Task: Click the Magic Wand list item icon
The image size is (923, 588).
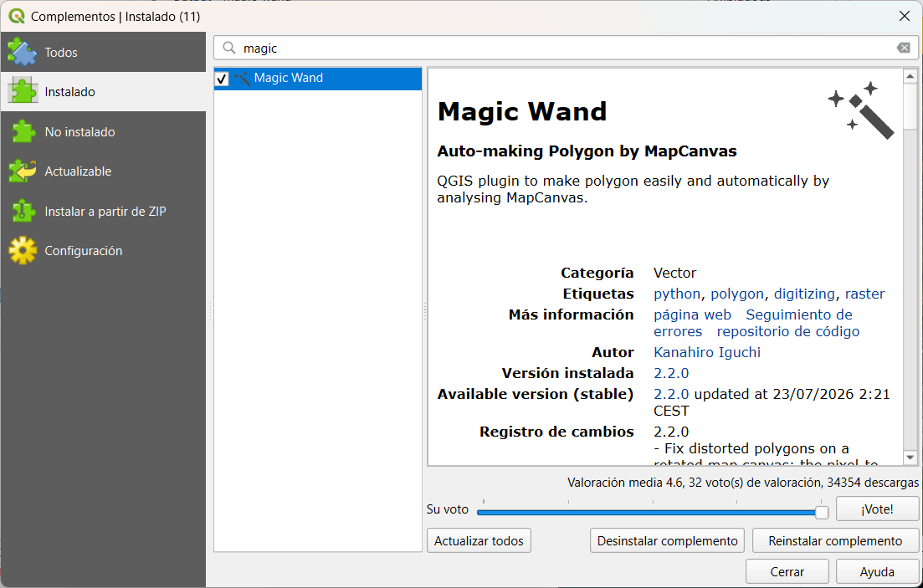Action: pos(242,78)
